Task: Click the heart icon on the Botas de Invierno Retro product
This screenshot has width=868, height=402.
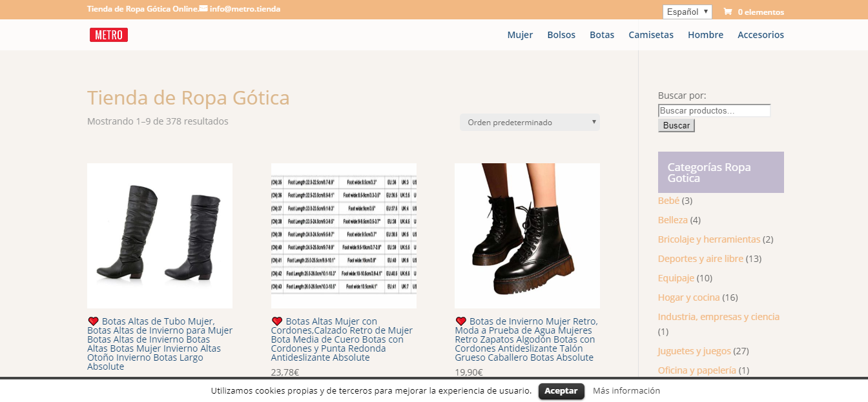Action: (460, 320)
